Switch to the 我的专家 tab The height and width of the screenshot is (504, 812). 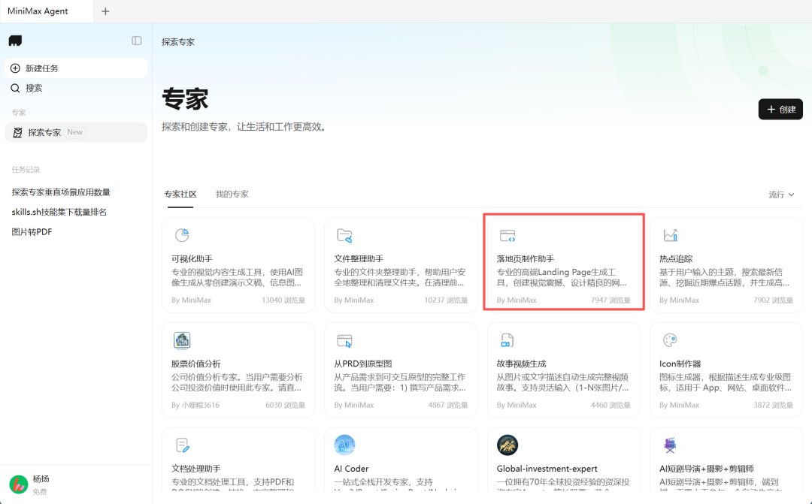click(232, 194)
